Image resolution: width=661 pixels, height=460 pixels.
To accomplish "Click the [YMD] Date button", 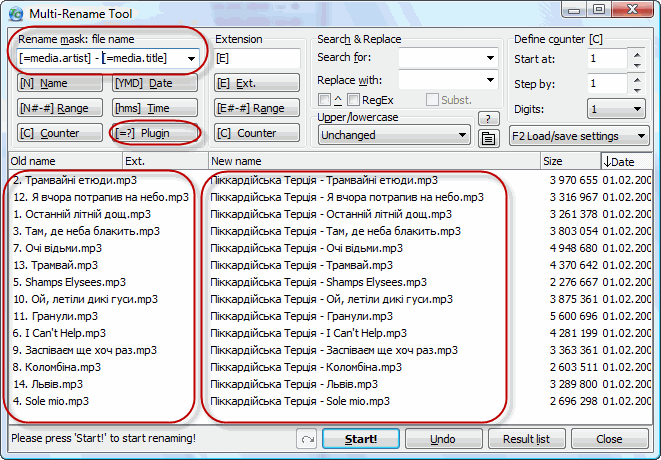I will click(x=155, y=83).
